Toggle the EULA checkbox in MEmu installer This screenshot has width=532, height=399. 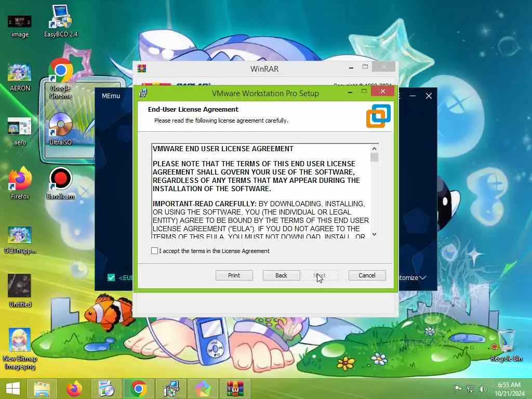111,277
